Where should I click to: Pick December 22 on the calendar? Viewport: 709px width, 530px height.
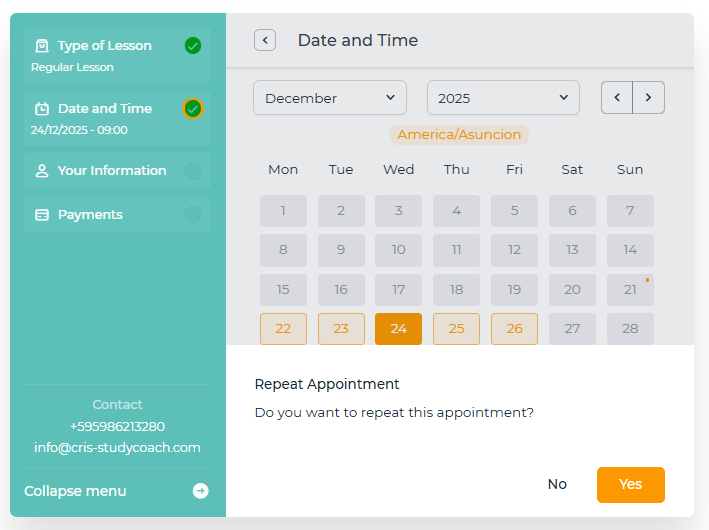click(283, 329)
